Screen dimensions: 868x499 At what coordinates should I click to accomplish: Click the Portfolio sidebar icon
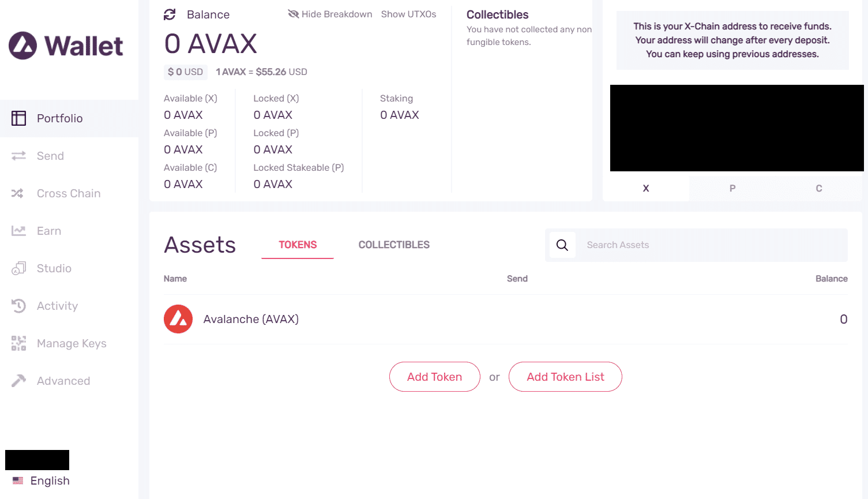(18, 118)
